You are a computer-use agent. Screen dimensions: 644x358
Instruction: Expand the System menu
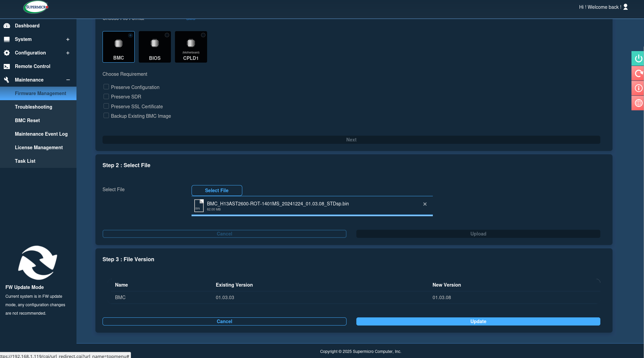(68, 39)
